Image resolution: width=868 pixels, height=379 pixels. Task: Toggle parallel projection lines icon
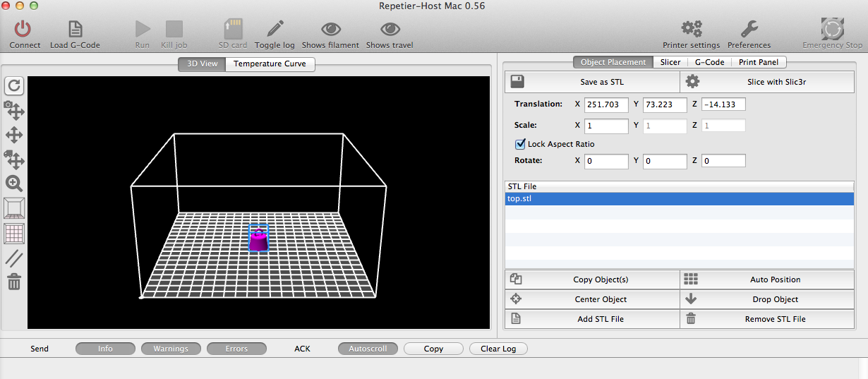click(15, 258)
